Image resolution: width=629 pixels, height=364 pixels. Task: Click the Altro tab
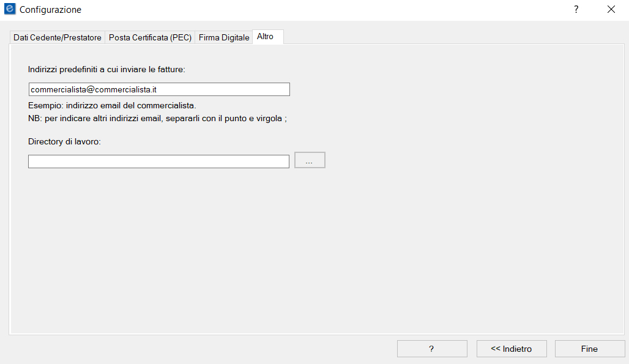click(267, 37)
